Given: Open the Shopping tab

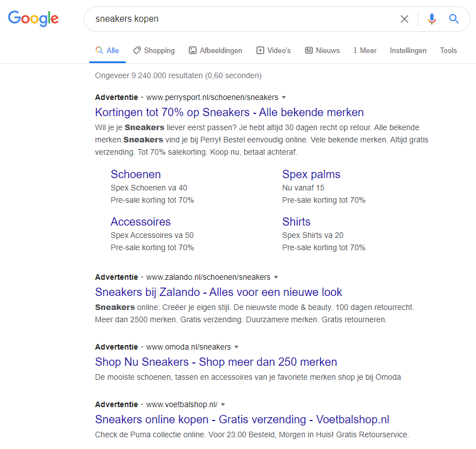Looking at the screenshot, I should coord(154,50).
